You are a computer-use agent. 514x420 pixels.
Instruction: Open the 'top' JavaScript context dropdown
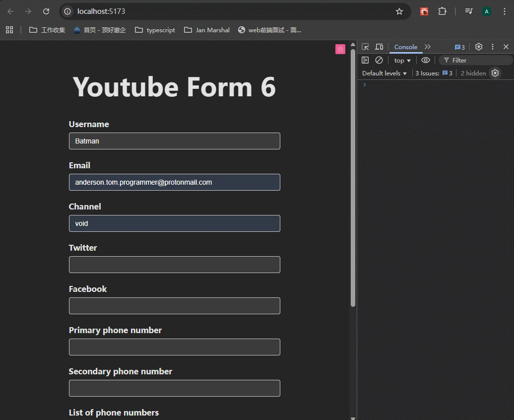point(402,60)
